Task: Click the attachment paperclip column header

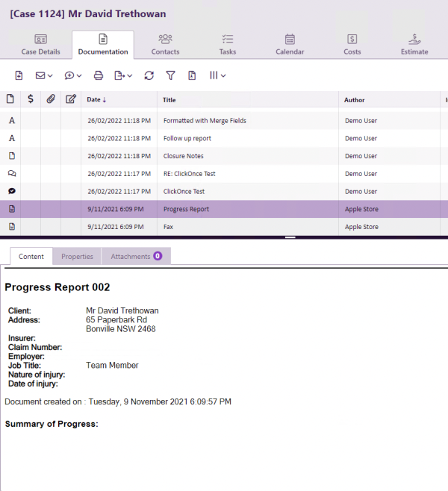Action: [x=51, y=99]
